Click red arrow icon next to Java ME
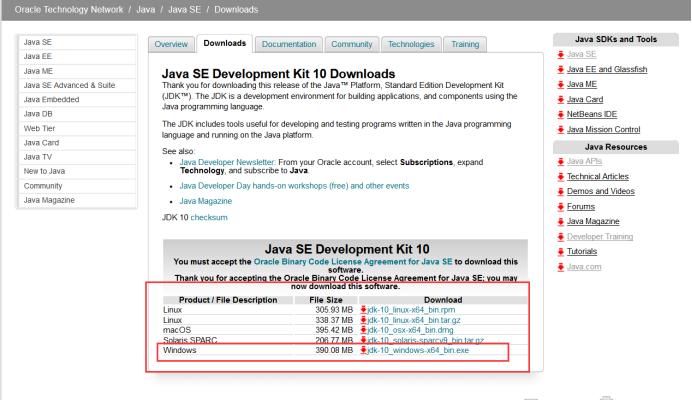This screenshot has width=692, height=400. tap(560, 84)
